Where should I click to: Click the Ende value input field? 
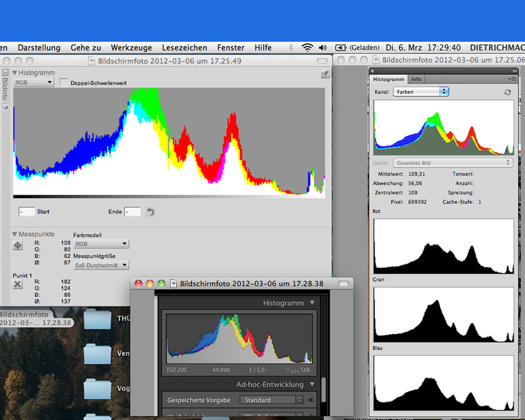point(132,212)
